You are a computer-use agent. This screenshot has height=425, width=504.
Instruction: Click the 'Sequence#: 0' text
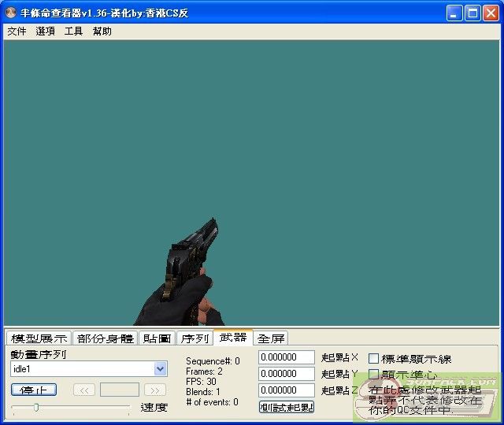(x=213, y=361)
